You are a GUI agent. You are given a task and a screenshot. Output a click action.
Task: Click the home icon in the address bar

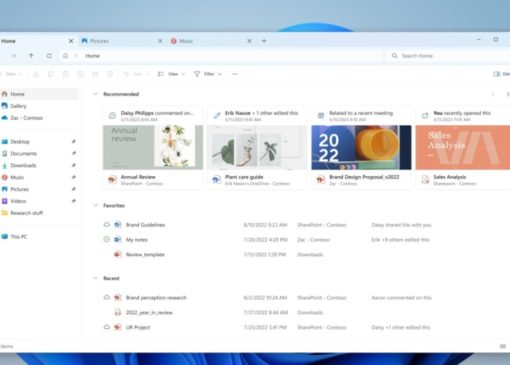point(65,56)
